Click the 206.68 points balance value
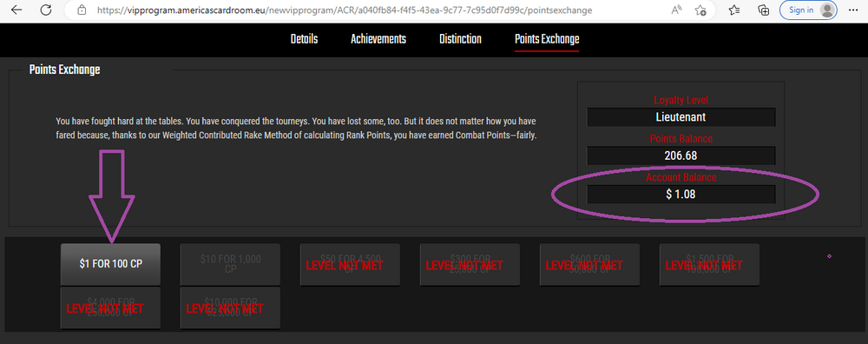Viewport: 868px width, 344px height. (x=681, y=155)
